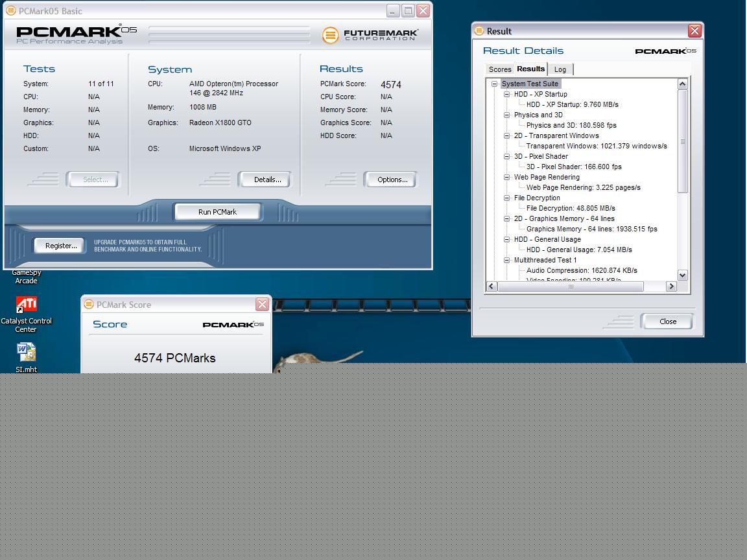This screenshot has height=560, width=747.
Task: Close the PCMark Score window
Action: (x=262, y=304)
